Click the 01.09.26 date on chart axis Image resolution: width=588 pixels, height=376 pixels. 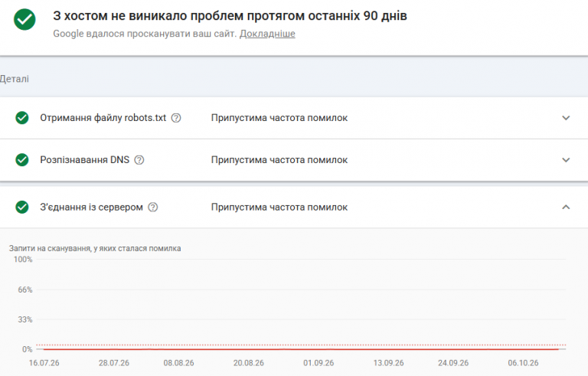[318, 363]
